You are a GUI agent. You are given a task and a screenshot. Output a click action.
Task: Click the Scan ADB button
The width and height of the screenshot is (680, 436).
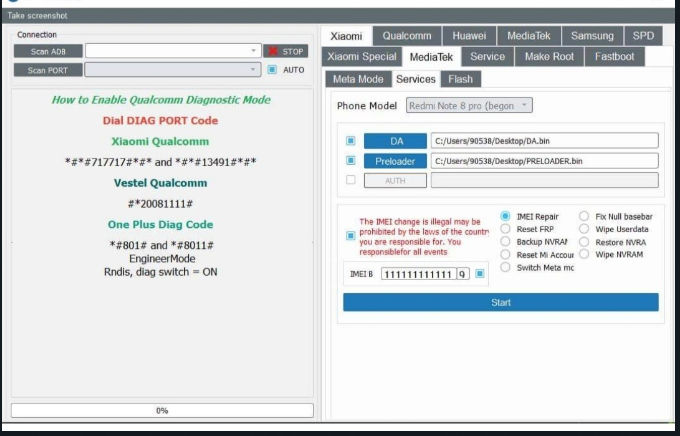48,51
